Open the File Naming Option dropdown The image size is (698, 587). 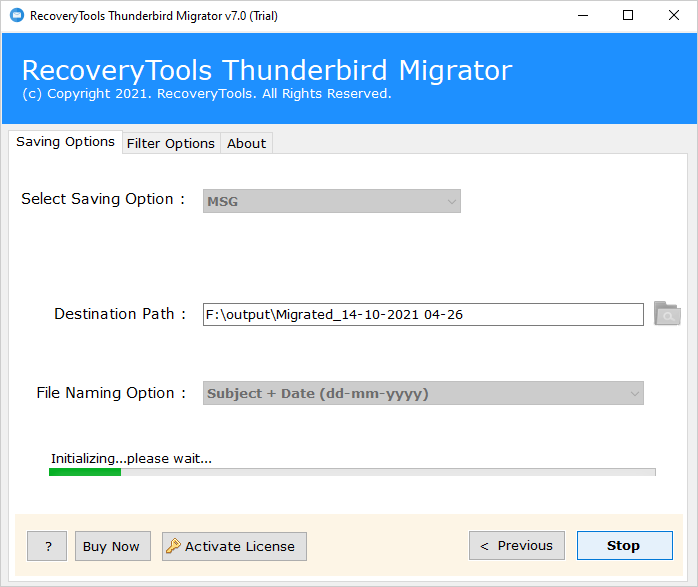(x=423, y=393)
